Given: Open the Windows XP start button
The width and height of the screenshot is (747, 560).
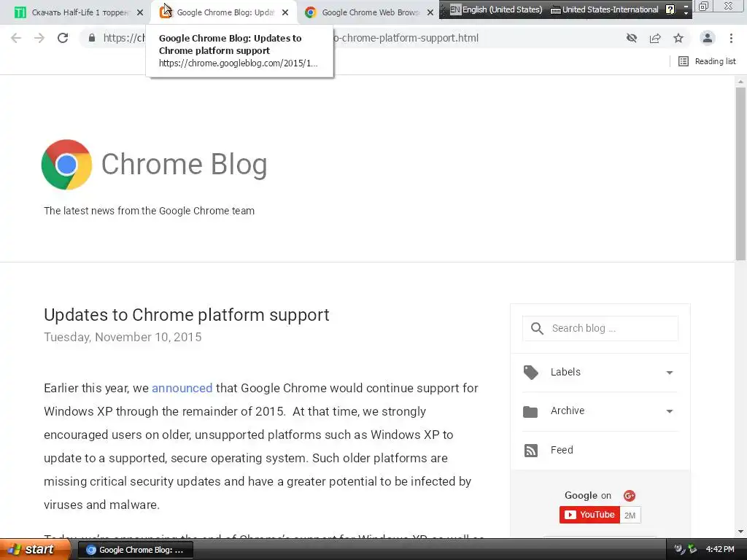Looking at the screenshot, I should 35,550.
